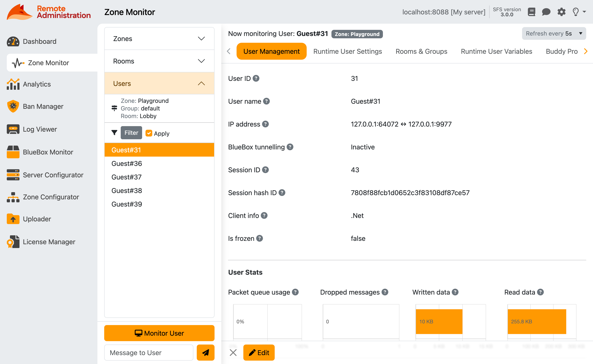Viewport: 593px width, 364px height.
Task: Click help icon next to Session hash ID
Action: point(282,193)
